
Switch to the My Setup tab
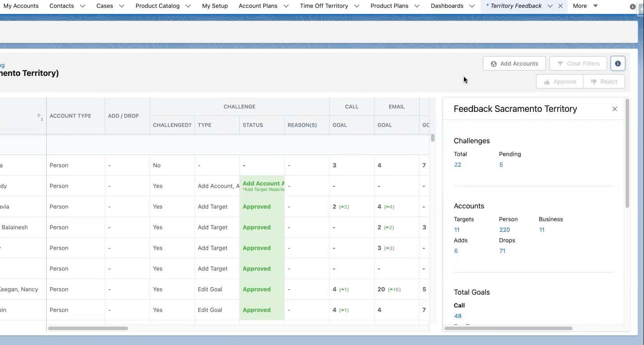tap(215, 6)
